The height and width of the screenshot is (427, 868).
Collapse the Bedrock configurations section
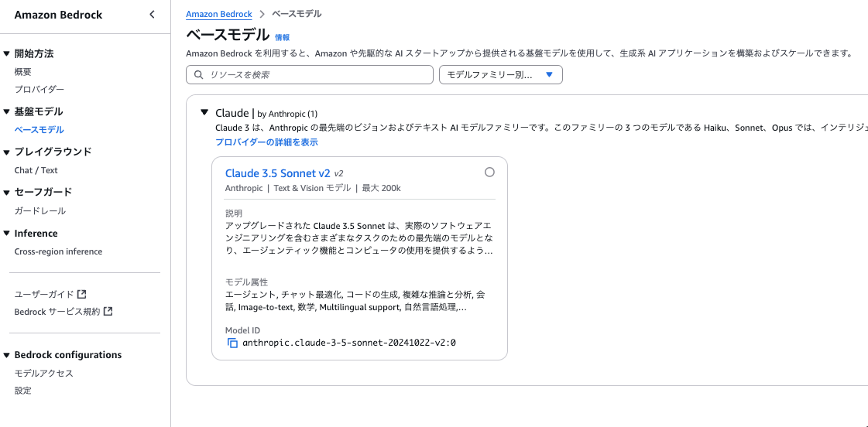(x=7, y=354)
